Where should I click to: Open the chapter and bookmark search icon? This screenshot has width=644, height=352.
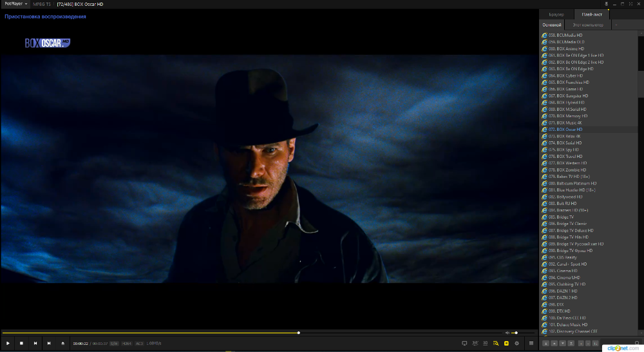tap(496, 344)
